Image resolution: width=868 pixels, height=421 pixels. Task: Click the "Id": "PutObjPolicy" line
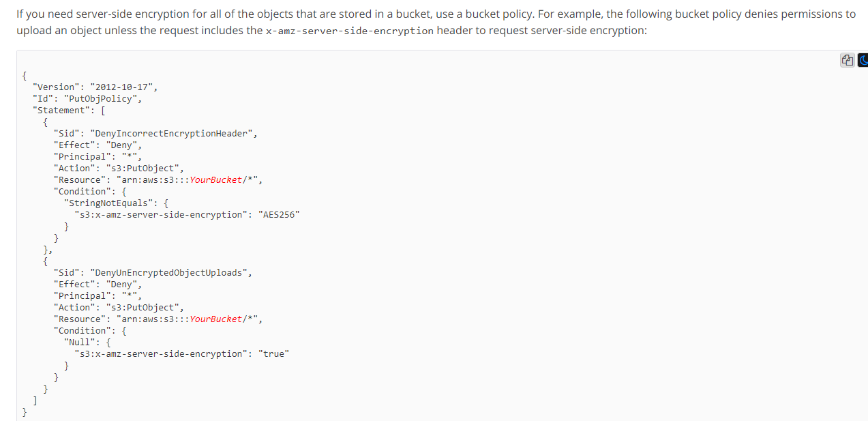tap(87, 98)
